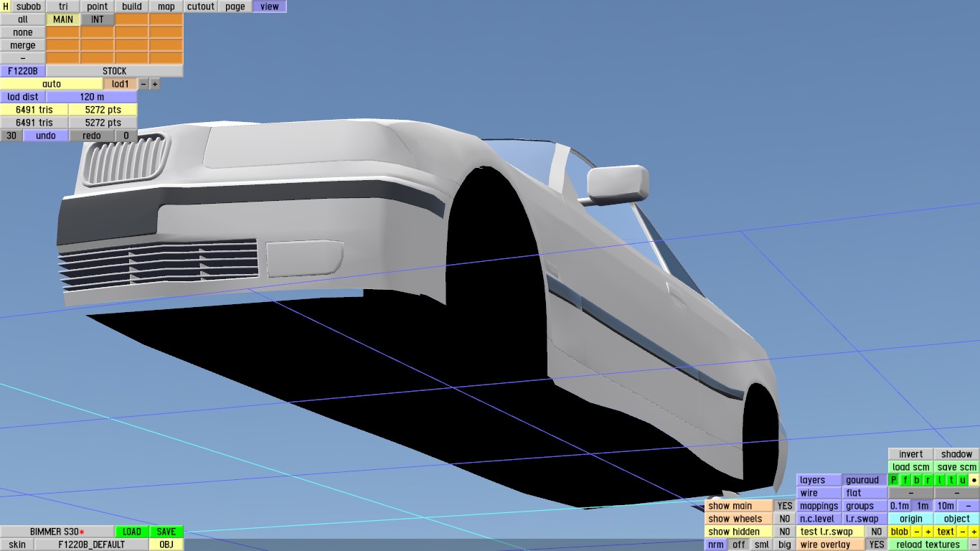Image resolution: width=980 pixels, height=551 pixels.
Task: Increase text size with its plus button
Action: (974, 532)
